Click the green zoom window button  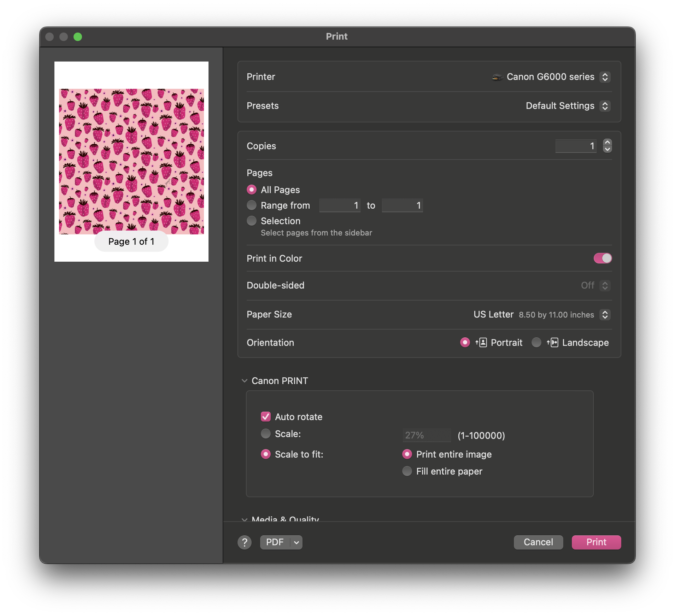[x=78, y=37]
